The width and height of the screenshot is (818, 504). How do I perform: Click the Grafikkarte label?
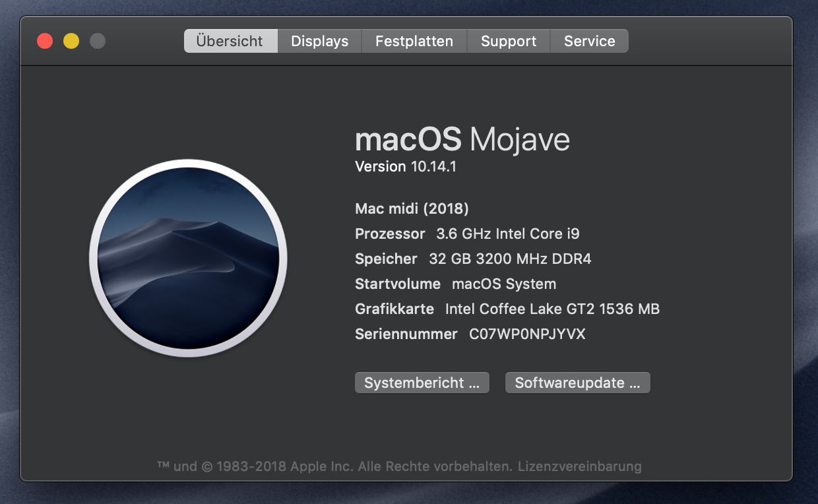(394, 309)
